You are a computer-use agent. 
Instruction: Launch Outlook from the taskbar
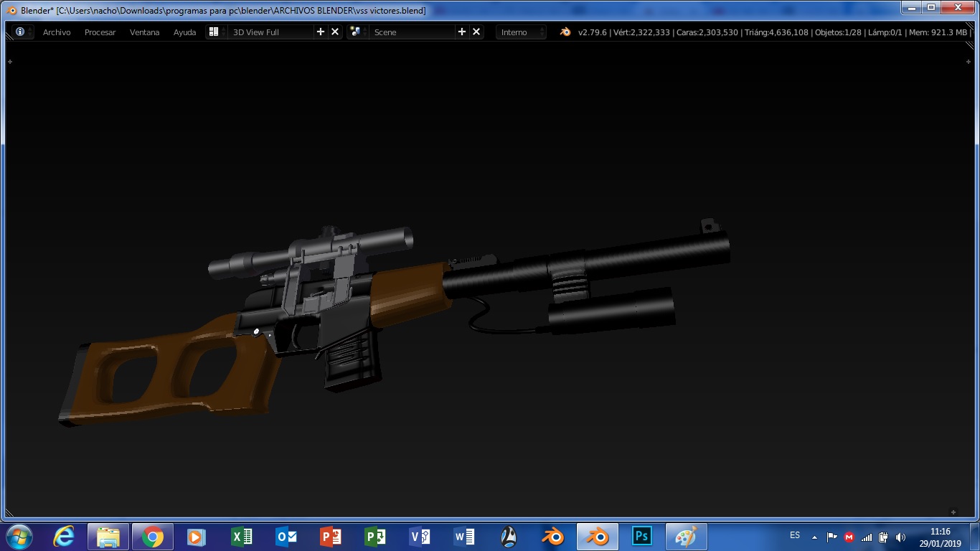[x=286, y=537]
